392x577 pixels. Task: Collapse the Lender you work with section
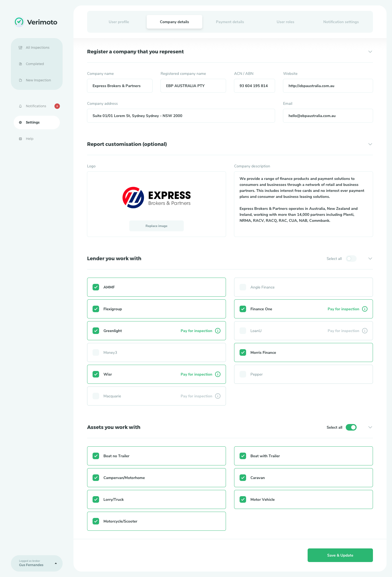370,259
